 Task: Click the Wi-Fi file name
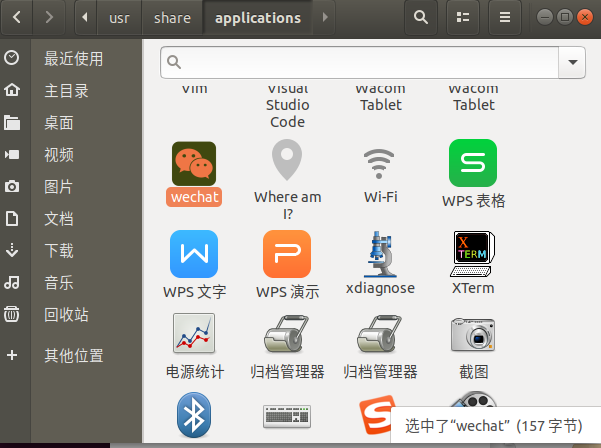(381, 197)
